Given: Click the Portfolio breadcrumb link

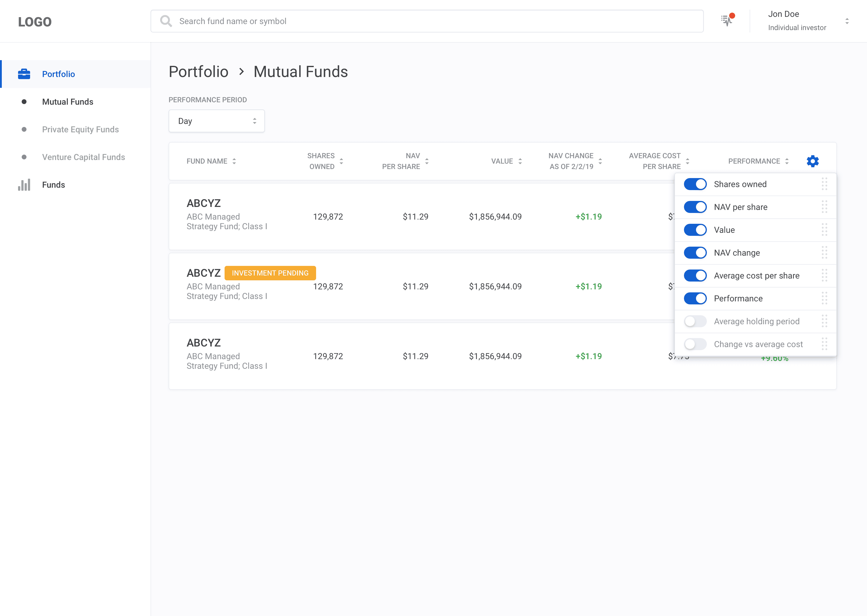Looking at the screenshot, I should click(x=198, y=72).
